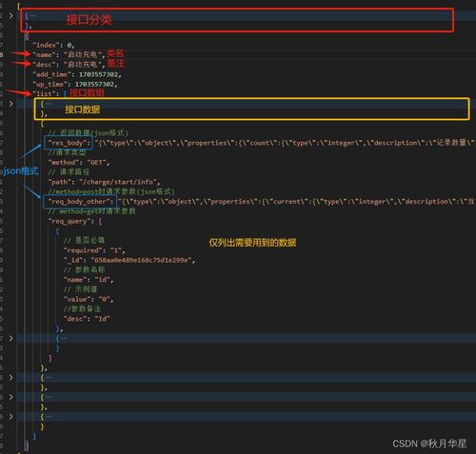
Task: Click the res_body JSON string value
Action: tap(285, 143)
